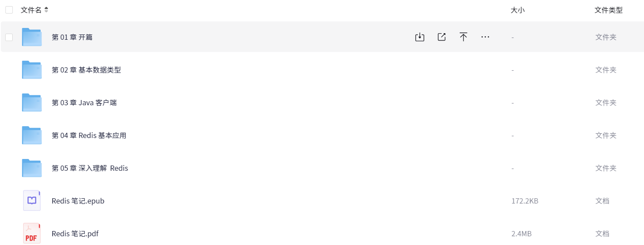Open the folder named 第 04 章 Redis 基本应用
This screenshot has width=644, height=245.
pos(89,135)
